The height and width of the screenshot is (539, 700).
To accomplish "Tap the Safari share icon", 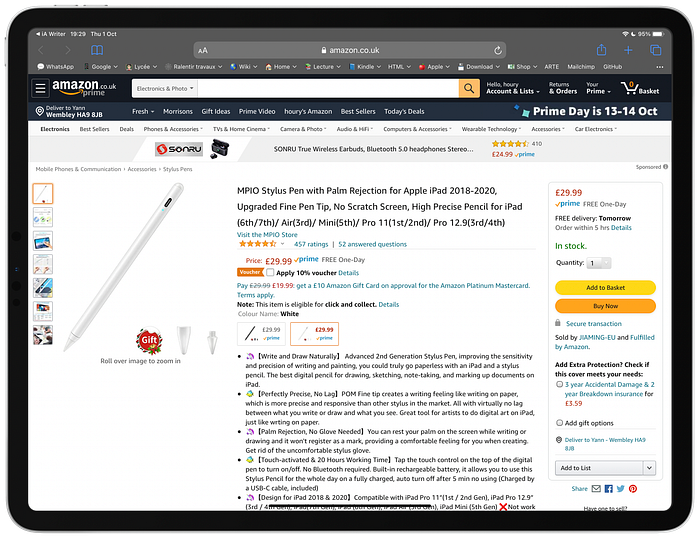I will [601, 50].
